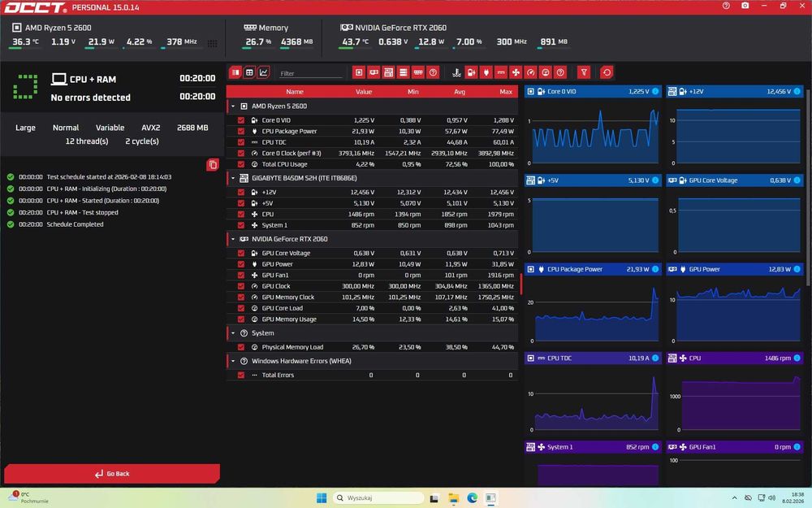Reset sensor min/max with the refresh icon
812x508 pixels.
click(607, 72)
